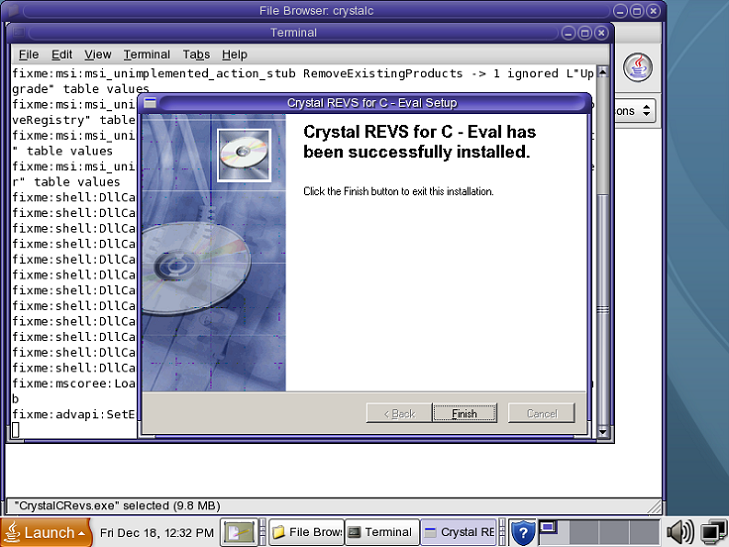Select the first workspace in switcher

(x=554, y=532)
